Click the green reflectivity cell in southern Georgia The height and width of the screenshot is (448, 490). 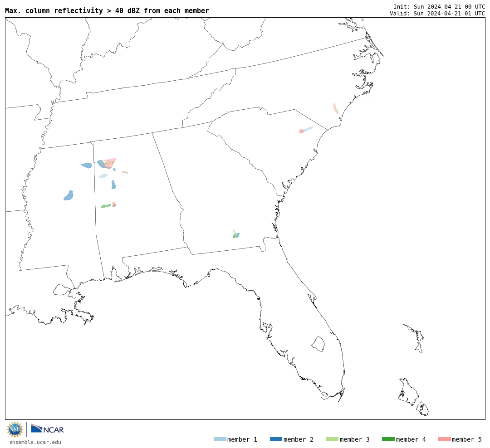coord(236,234)
